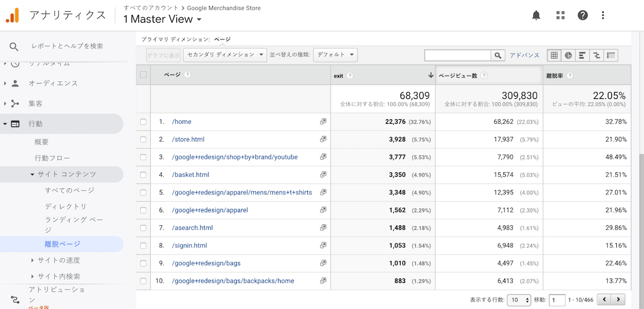
Task: Open /signin.html page link icon
Action: [x=323, y=245]
